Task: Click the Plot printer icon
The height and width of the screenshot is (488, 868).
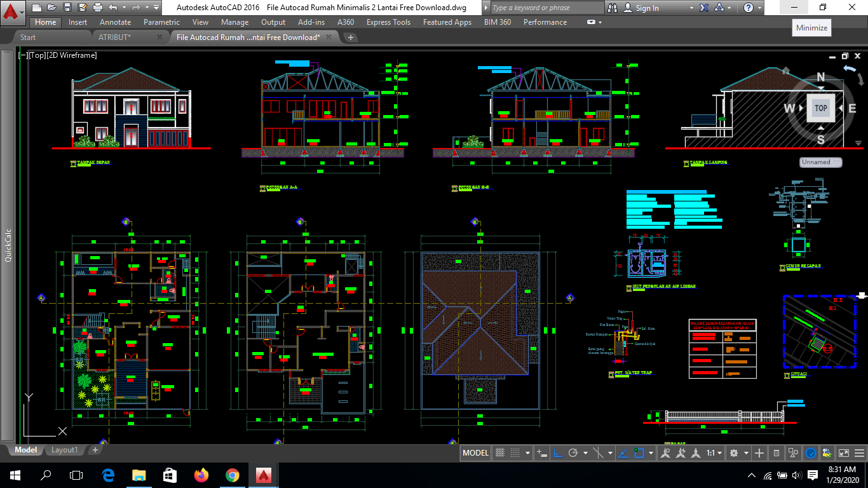Action: click(x=98, y=8)
